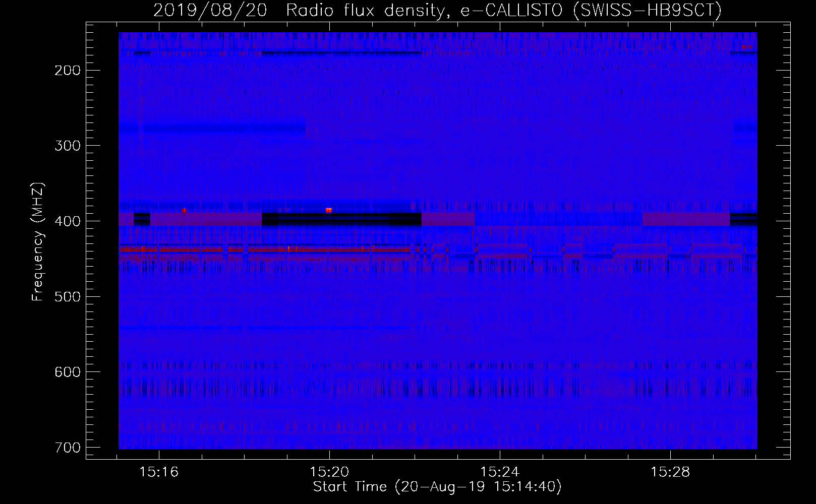Click the 600 frequency tick label
This screenshot has height=504, width=816.
pos(67,372)
